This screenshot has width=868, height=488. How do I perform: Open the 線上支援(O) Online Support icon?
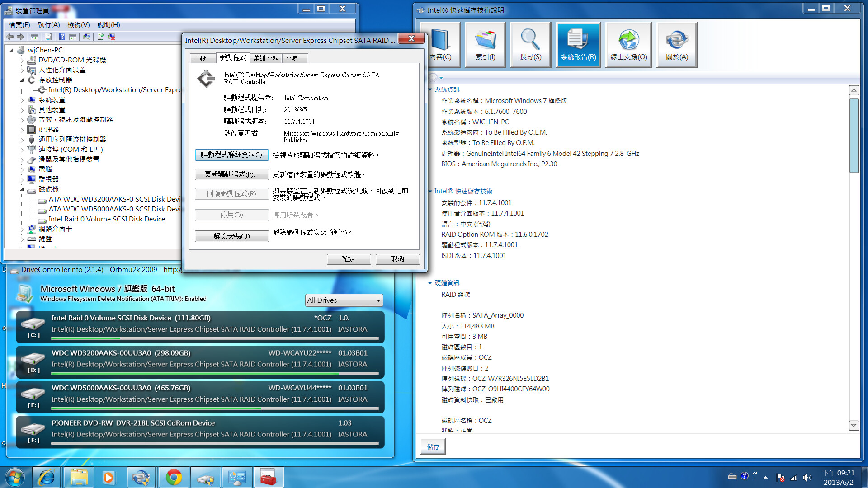[x=629, y=45]
